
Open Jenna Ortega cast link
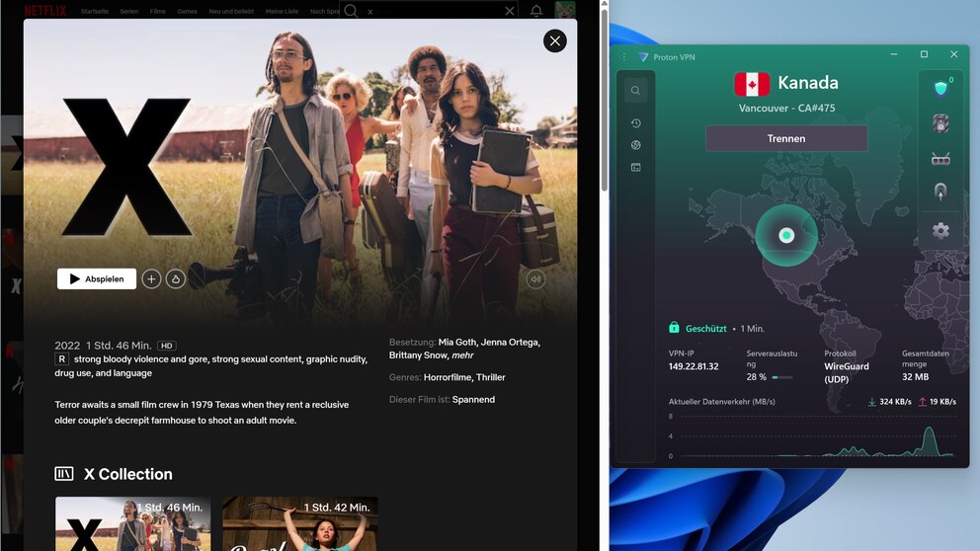(510, 343)
